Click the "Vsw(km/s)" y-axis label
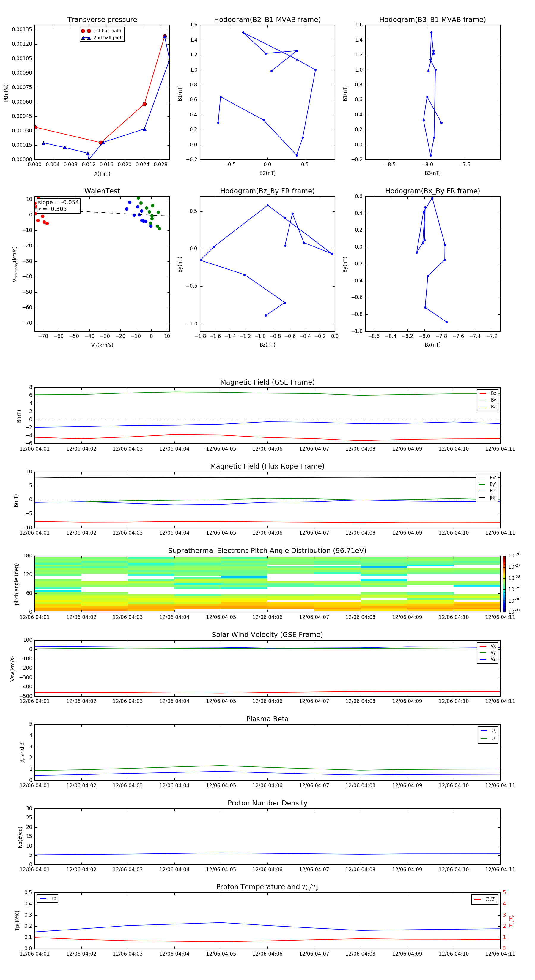Screen dimensions: 535x980 pos(12,668)
